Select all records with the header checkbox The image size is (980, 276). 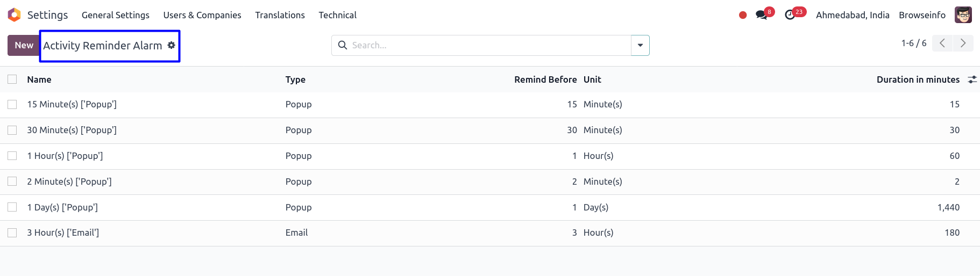[12, 79]
